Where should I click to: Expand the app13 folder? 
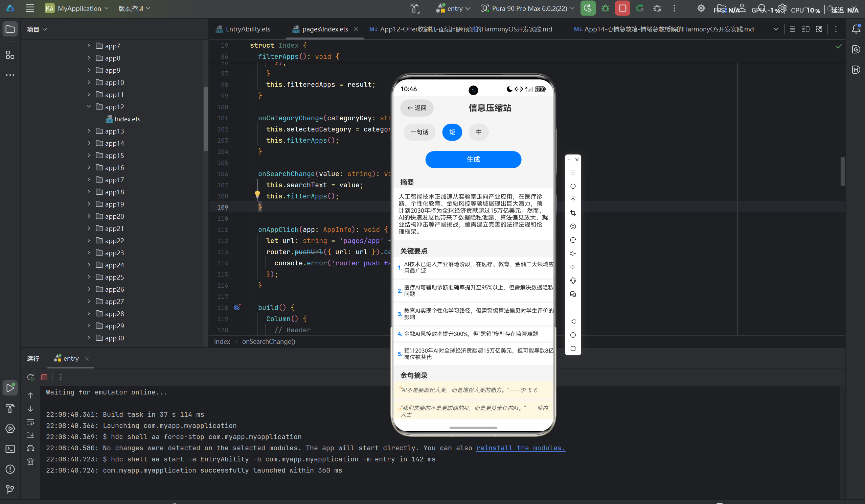pyautogui.click(x=89, y=131)
